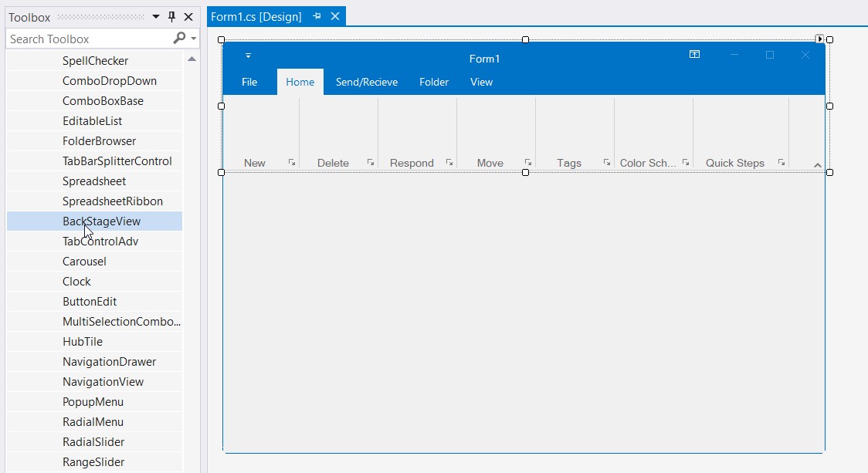Select the View ribbon tab
The height and width of the screenshot is (473, 868).
[480, 82]
